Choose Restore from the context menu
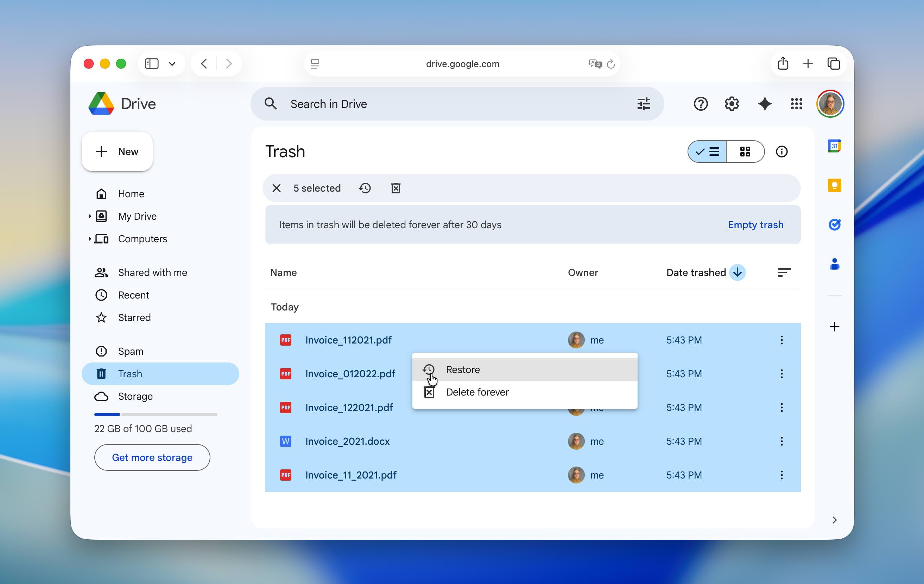The height and width of the screenshot is (584, 924). tap(463, 370)
